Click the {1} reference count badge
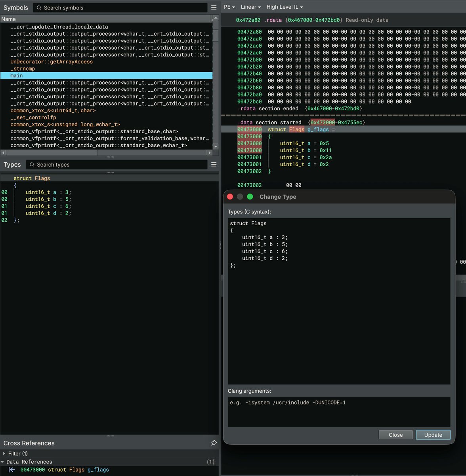466x476 pixels. pyautogui.click(x=210, y=461)
